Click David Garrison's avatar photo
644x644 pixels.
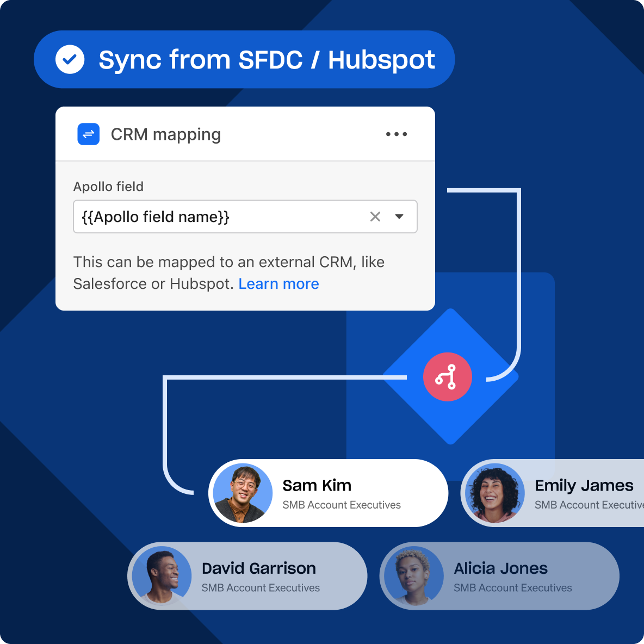(x=162, y=576)
